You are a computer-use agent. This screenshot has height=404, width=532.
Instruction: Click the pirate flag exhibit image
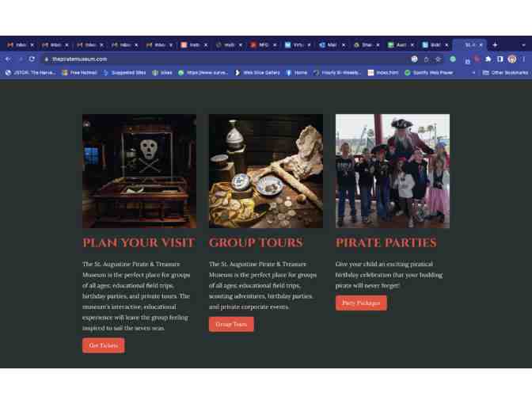coord(139,171)
